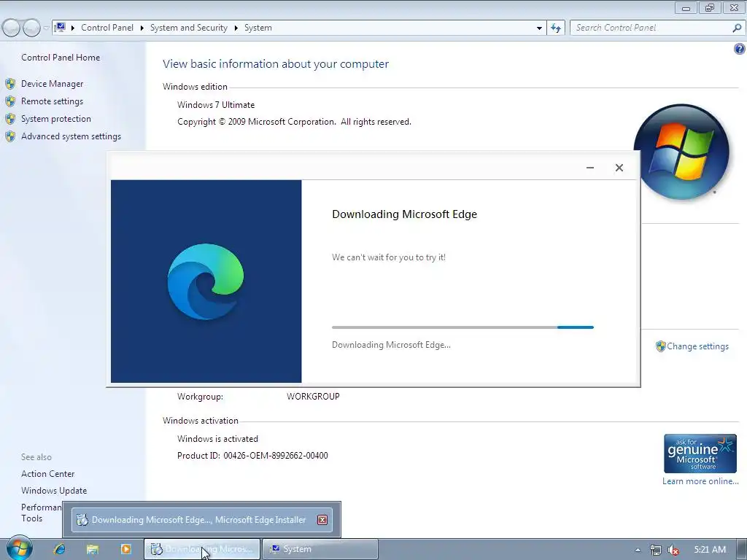747x560 pixels.
Task: Expand the arrow after Control Panel breadcrumb
Action: (142, 28)
